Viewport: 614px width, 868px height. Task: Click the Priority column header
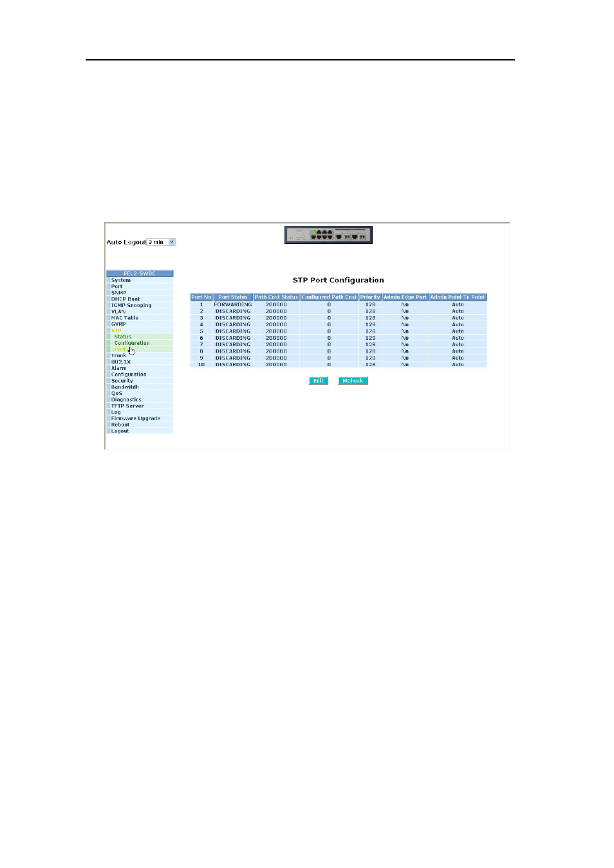click(370, 297)
